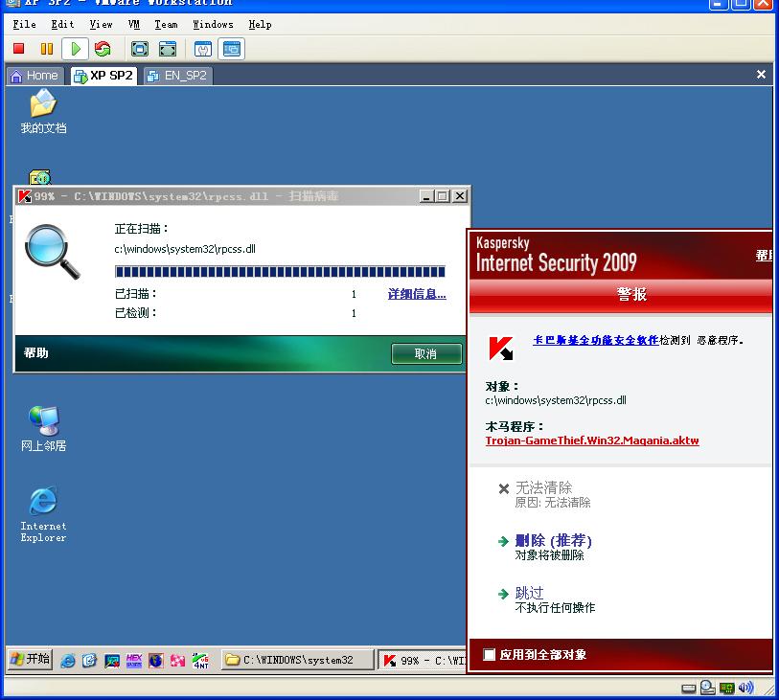779x700 pixels.
Task: Open the Windows menu
Action: 213,24
